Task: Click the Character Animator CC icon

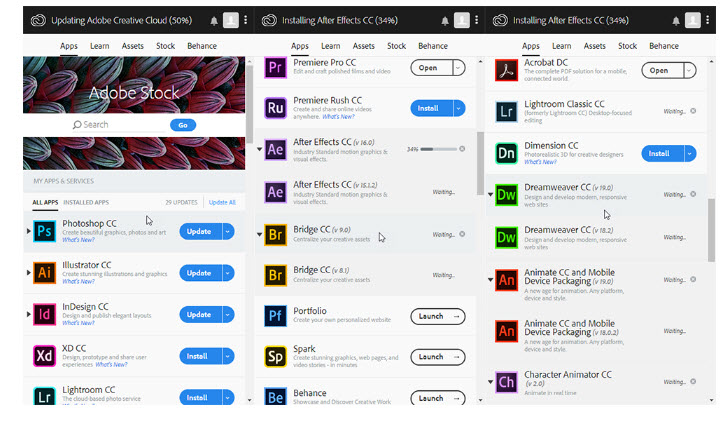Action: coord(507,382)
